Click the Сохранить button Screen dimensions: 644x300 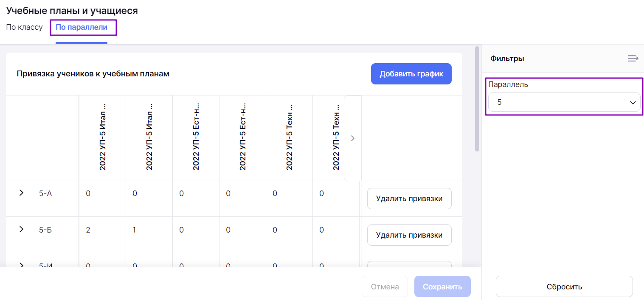click(442, 287)
